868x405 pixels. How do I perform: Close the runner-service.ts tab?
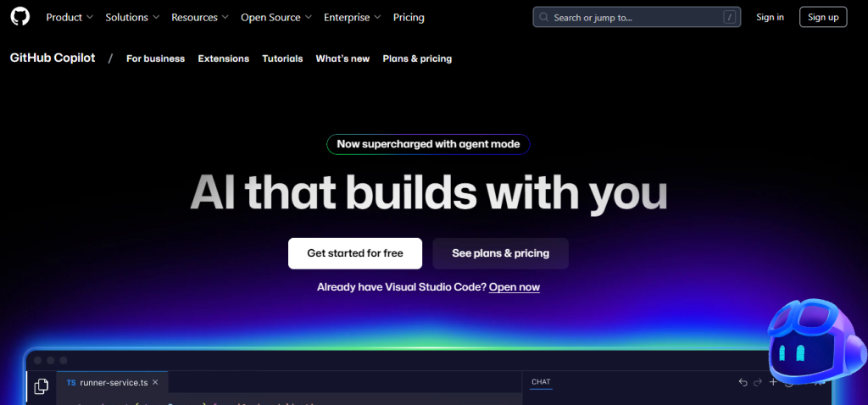pyautogui.click(x=155, y=382)
